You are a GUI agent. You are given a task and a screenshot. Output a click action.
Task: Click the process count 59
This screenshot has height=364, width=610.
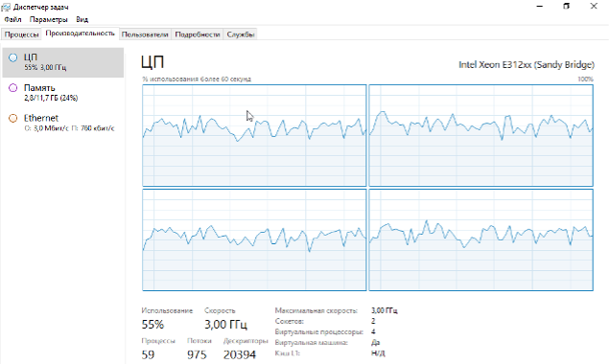[x=148, y=354]
